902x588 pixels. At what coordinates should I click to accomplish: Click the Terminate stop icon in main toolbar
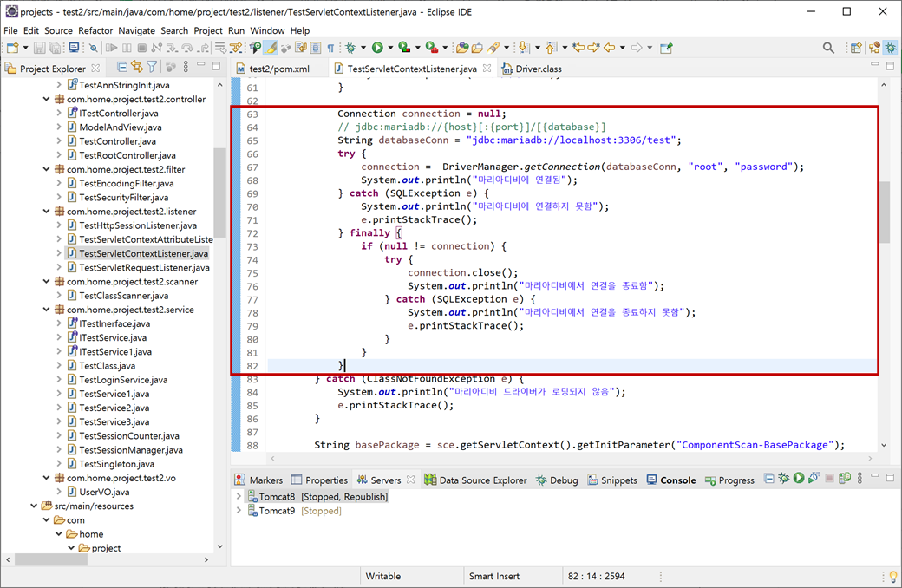click(142, 48)
